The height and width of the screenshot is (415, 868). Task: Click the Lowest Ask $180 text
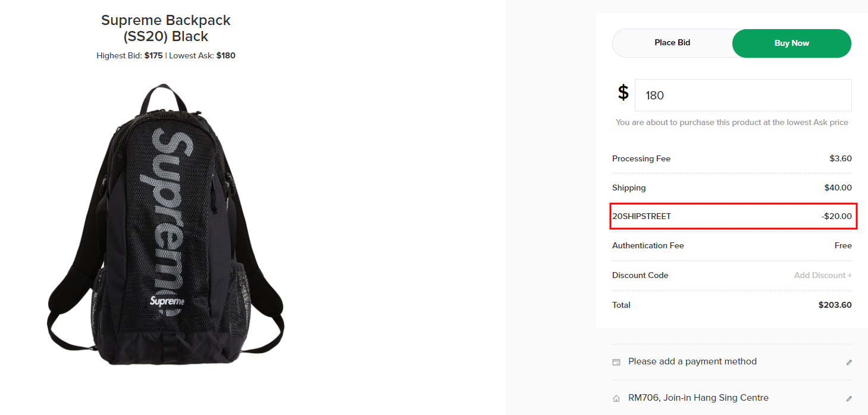[202, 56]
